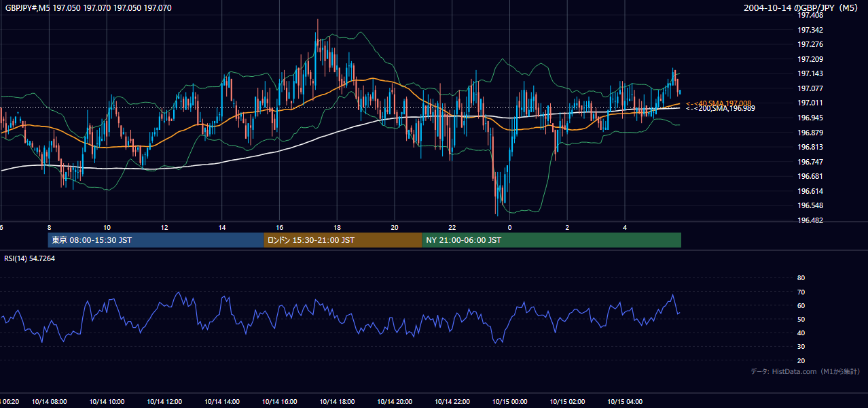The image size is (868, 408).
Task: Click RSI scale value 80
Action: (x=801, y=278)
